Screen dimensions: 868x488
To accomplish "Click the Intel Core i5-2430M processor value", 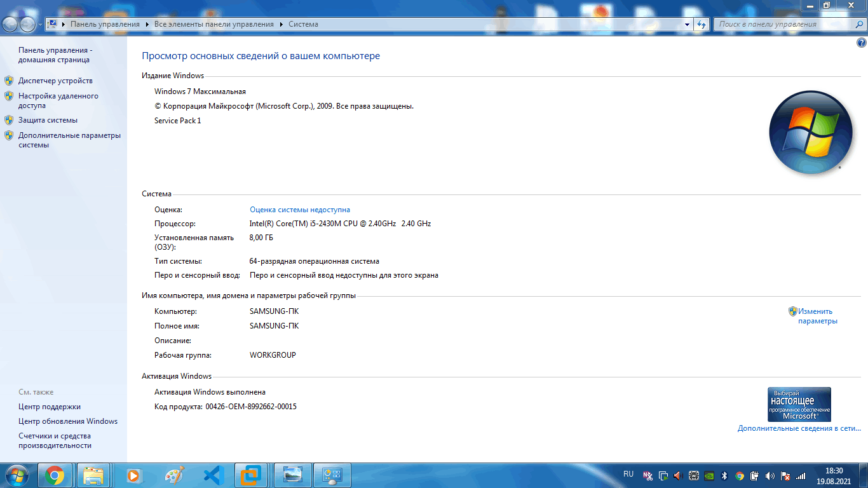I will click(x=340, y=224).
